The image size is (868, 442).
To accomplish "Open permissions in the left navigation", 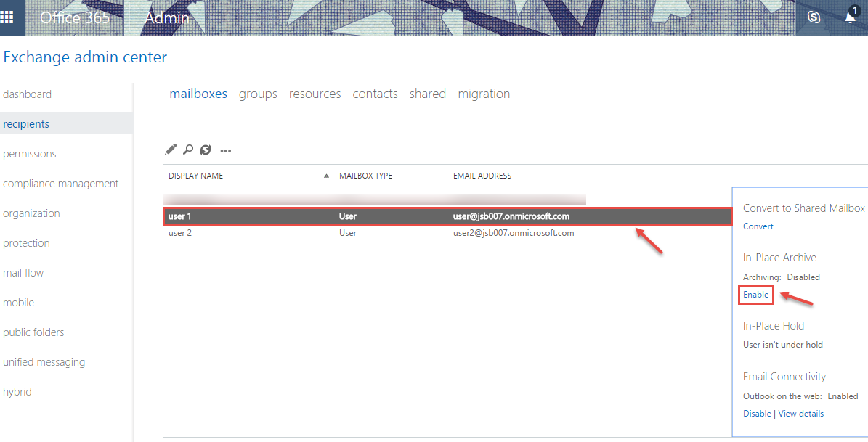I will tap(29, 154).
